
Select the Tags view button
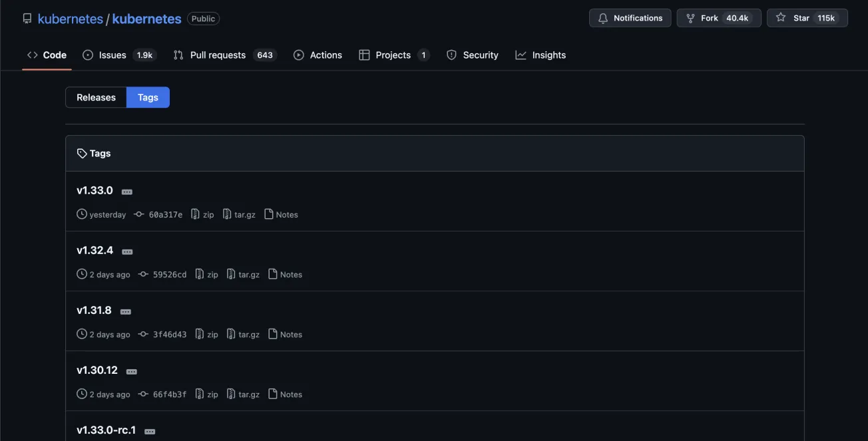pos(148,97)
